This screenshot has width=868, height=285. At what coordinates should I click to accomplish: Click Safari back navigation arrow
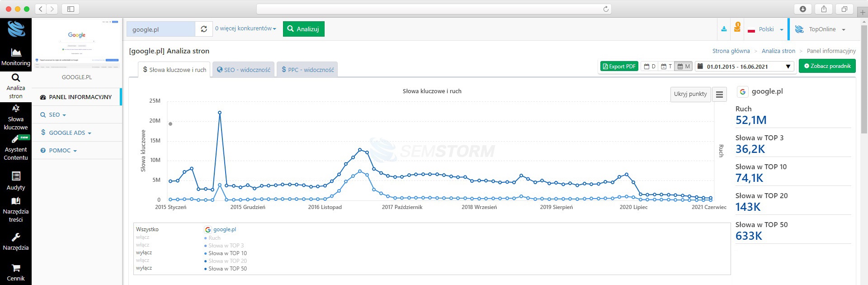(41, 9)
